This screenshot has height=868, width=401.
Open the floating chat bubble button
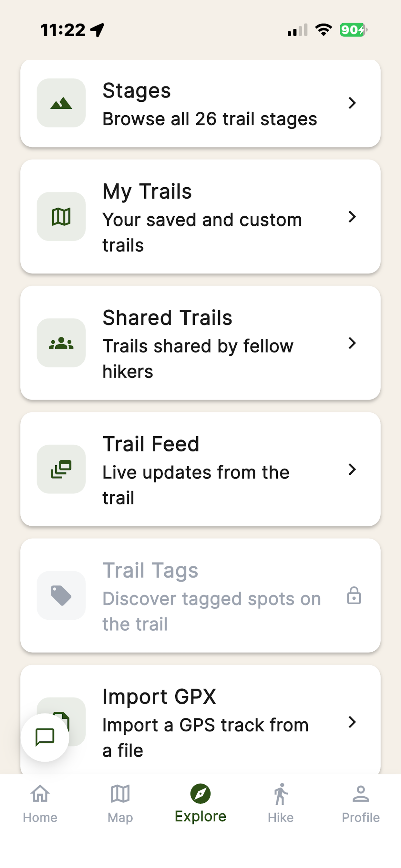pyautogui.click(x=45, y=737)
